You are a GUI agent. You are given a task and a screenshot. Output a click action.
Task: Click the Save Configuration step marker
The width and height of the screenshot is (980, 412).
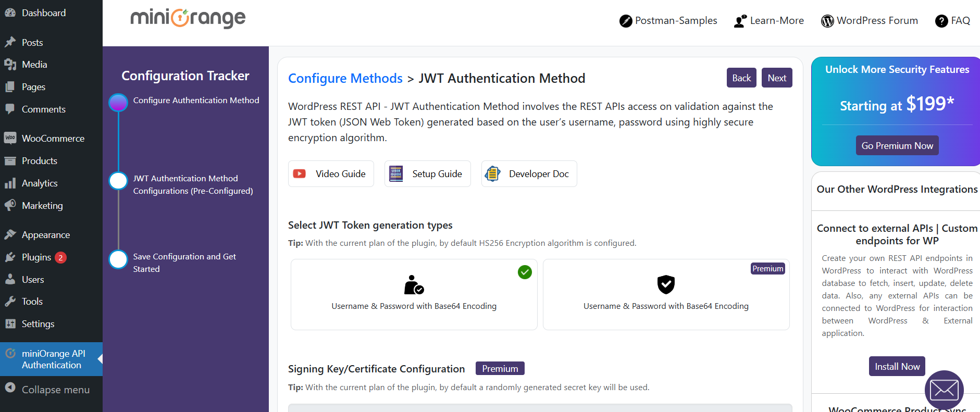118,259
